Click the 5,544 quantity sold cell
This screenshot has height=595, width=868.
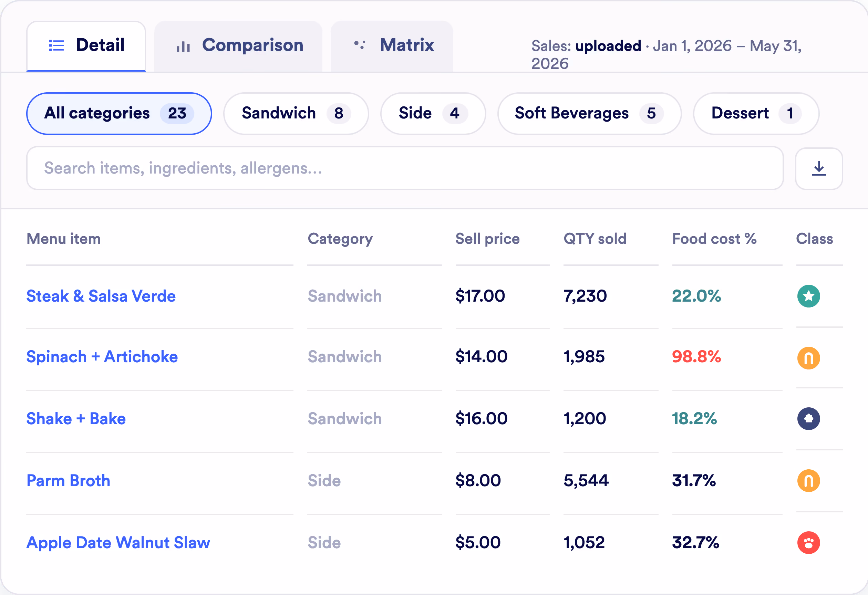click(586, 480)
